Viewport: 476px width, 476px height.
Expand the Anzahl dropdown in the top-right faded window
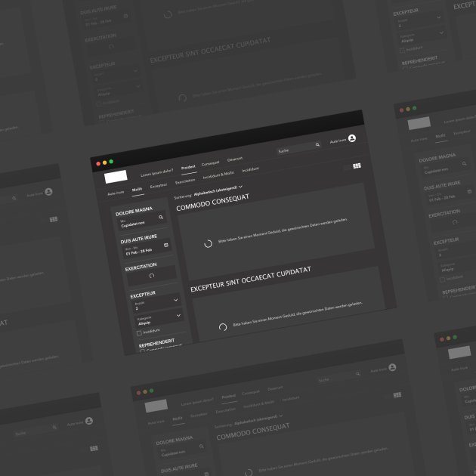click(439, 17)
